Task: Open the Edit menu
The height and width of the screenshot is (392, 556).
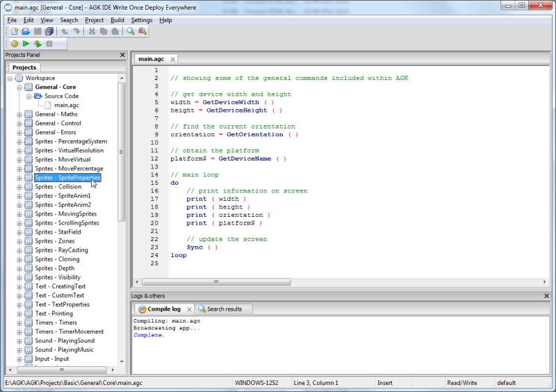Action: point(28,20)
